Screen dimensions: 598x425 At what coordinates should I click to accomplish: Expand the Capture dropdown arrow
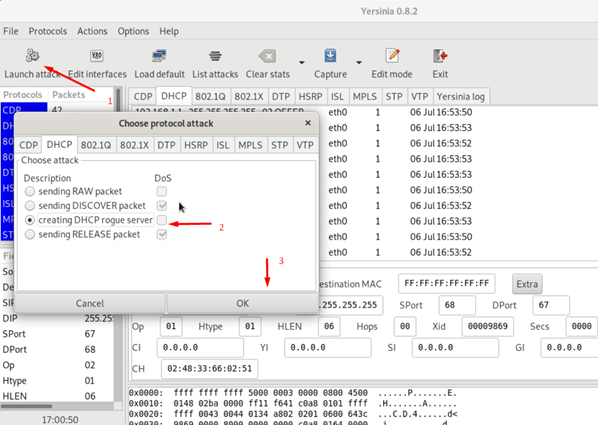click(359, 62)
